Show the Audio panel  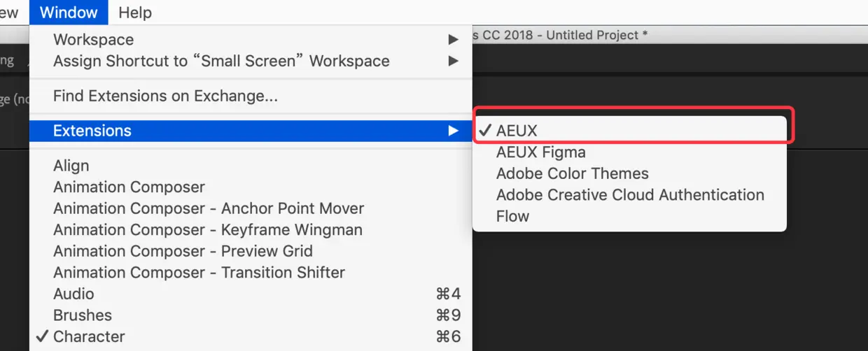[73, 294]
